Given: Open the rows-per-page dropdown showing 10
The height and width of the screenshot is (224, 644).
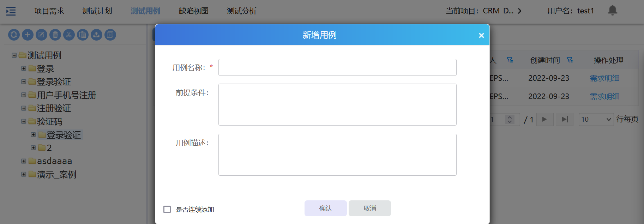Looking at the screenshot, I should [x=596, y=119].
